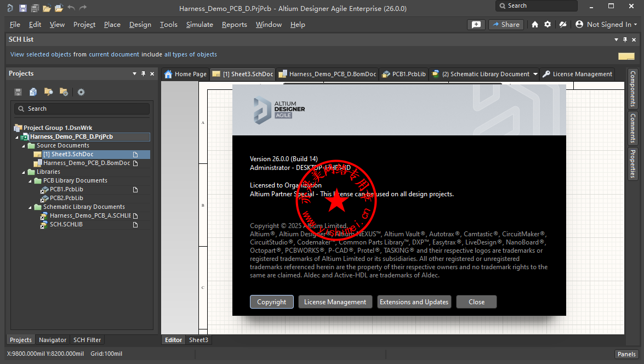Click the Home icon in top-right toolbar

point(535,25)
